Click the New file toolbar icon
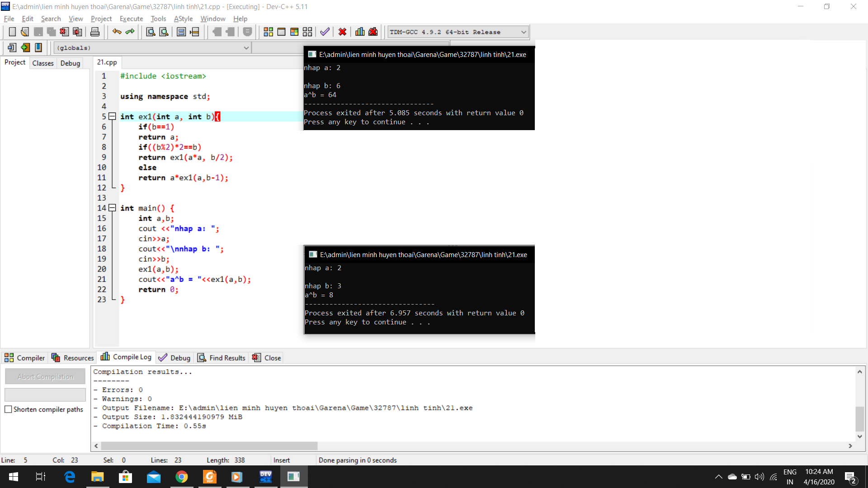Viewport: 868px width, 488px height. (x=12, y=32)
